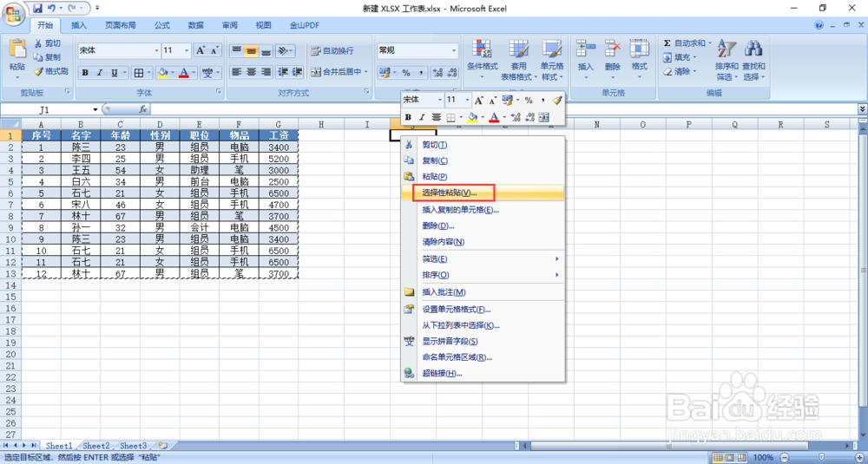Click the formula bar input field
This screenshot has width=868, height=464.
pos(503,109)
